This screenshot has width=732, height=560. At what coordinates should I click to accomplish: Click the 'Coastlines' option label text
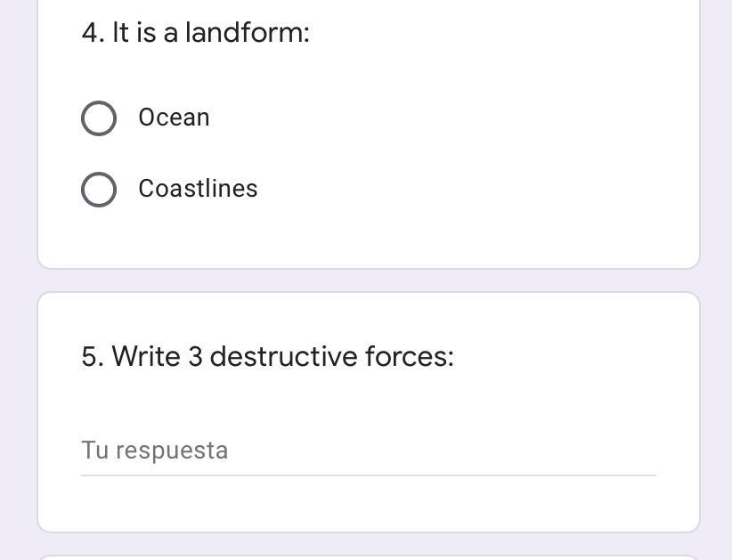tap(198, 189)
